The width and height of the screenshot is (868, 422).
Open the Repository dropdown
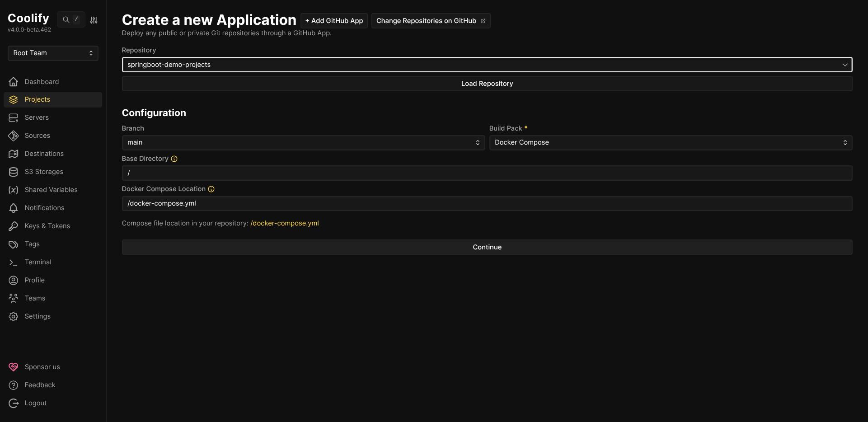coord(487,65)
